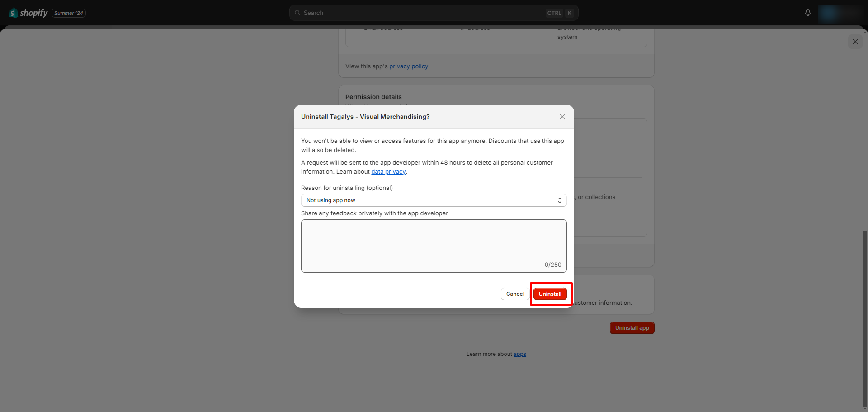Viewport: 868px width, 412px height.
Task: Cancel the uninstall dialog
Action: point(515,294)
